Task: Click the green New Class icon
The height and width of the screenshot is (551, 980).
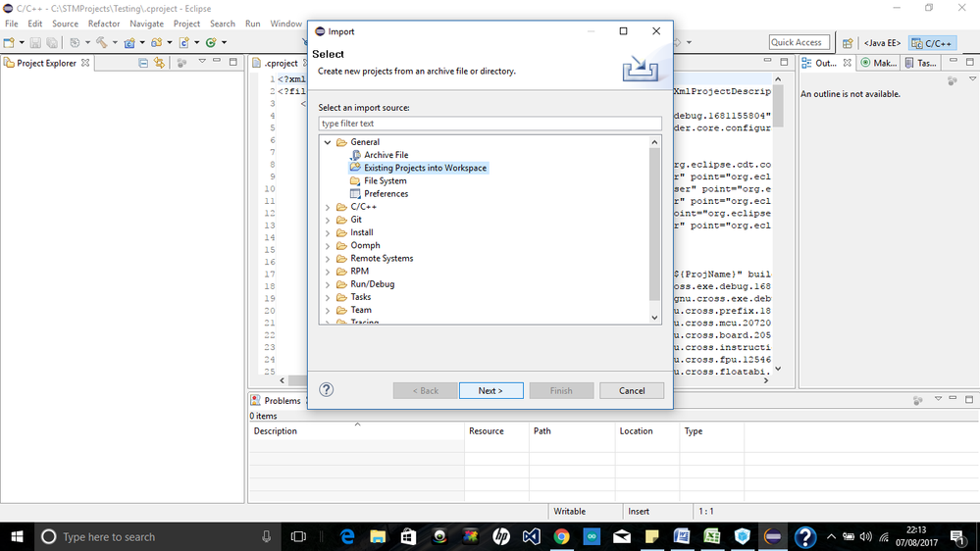Action: pyautogui.click(x=211, y=42)
